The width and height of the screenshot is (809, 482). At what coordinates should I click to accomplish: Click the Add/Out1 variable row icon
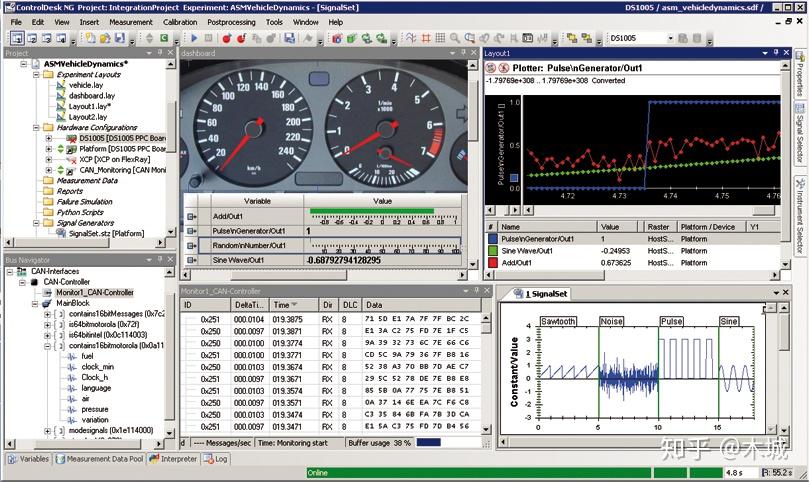191,216
